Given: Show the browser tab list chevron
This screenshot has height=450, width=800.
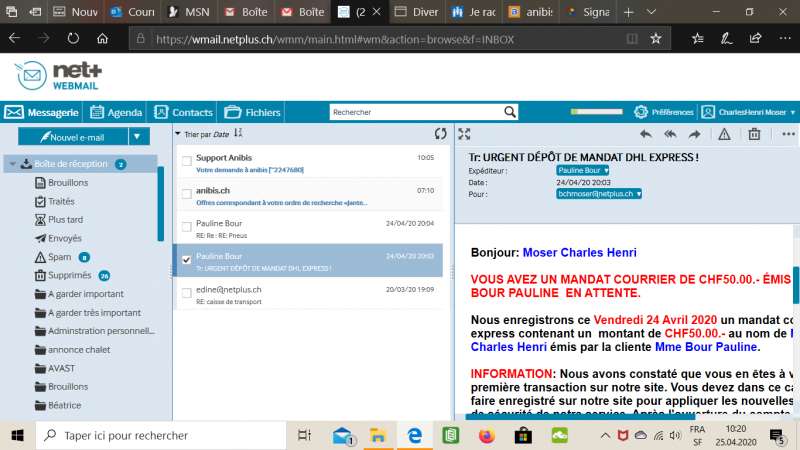Looking at the screenshot, I should [x=652, y=12].
